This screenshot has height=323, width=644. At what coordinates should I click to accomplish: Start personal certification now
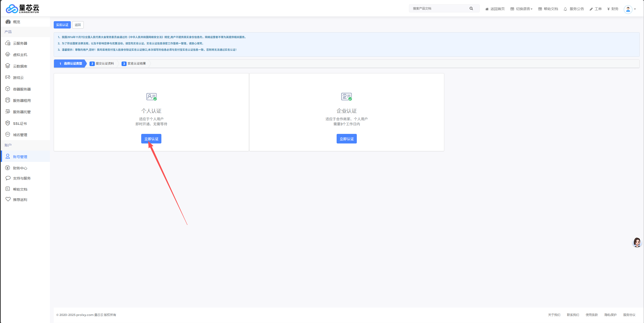point(151,139)
